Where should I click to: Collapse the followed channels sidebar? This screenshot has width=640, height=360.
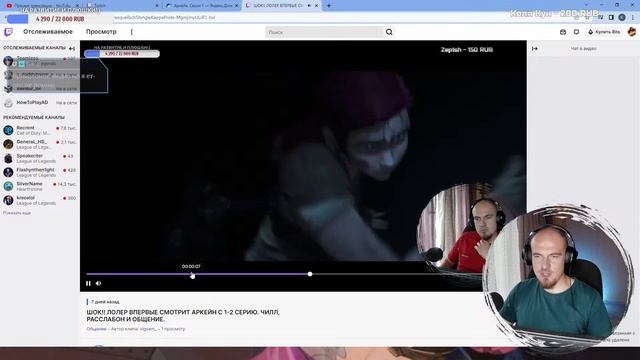point(72,48)
